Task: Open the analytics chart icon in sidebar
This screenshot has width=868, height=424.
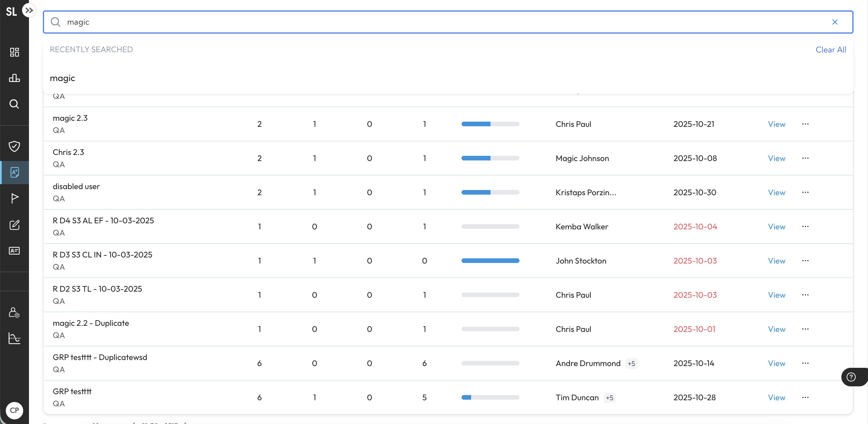Action: 14,338
